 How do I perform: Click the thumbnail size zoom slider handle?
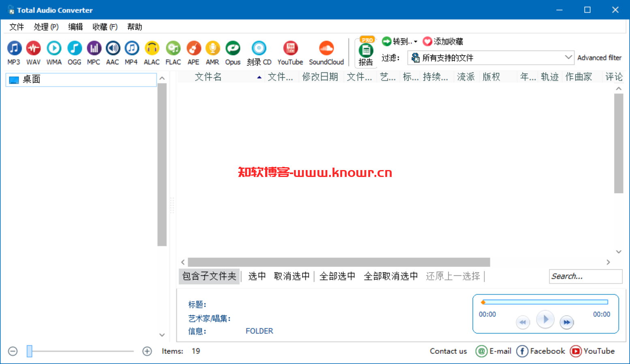tap(29, 351)
